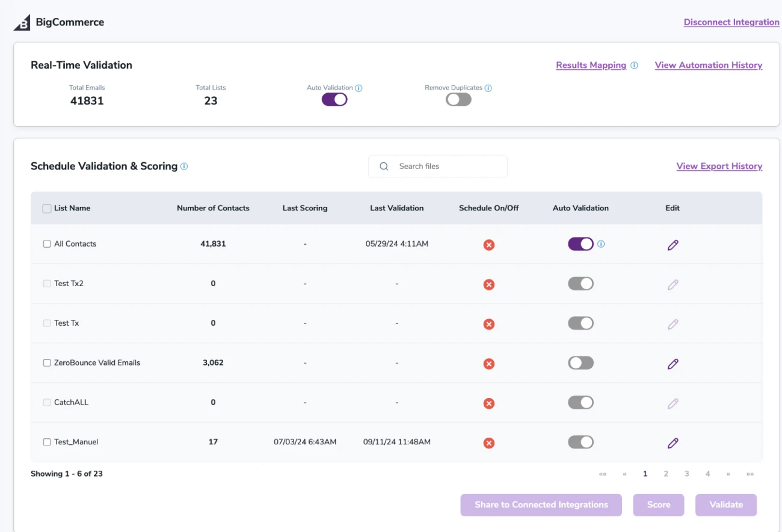Image resolution: width=782 pixels, height=532 pixels.
Task: Open View Export History
Action: pyautogui.click(x=719, y=166)
